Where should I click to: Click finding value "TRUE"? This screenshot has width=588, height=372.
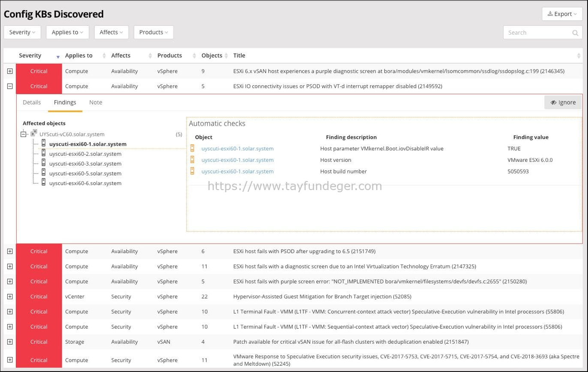click(514, 149)
